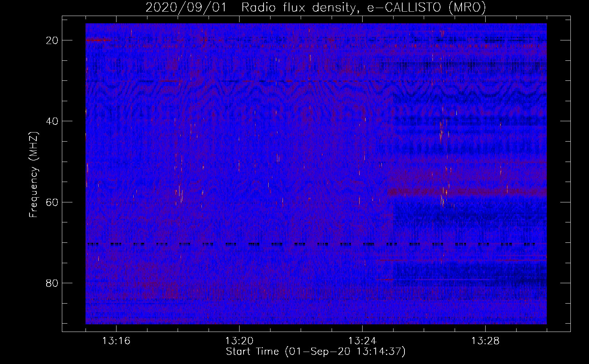Image resolution: width=589 pixels, height=364 pixels.
Task: Click the plot title "Radio flux density, e-CALLISTO (MRO)"
Action: [364, 7]
